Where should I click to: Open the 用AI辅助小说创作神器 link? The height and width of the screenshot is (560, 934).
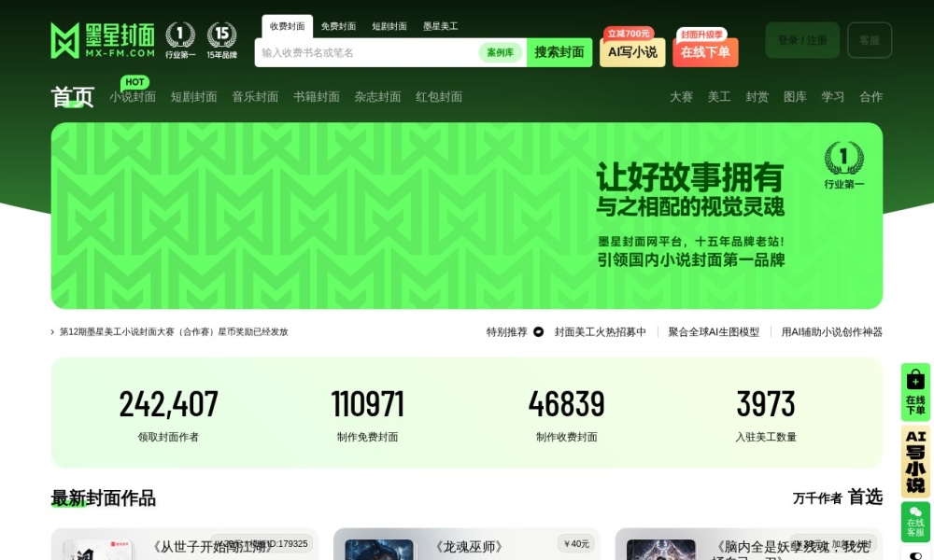[x=832, y=332]
